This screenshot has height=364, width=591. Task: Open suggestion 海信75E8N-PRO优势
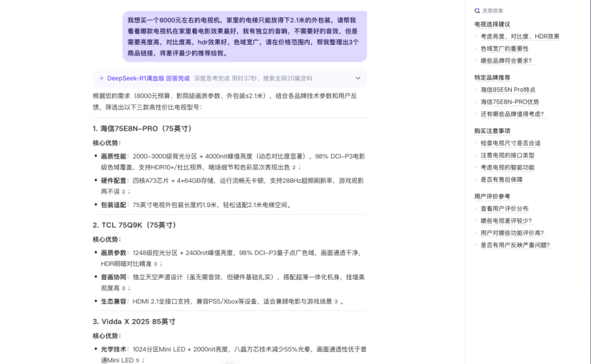pyautogui.click(x=510, y=102)
